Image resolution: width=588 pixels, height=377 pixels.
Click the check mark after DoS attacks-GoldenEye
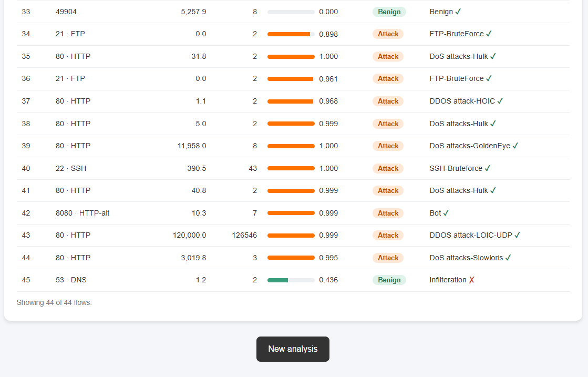coord(515,146)
